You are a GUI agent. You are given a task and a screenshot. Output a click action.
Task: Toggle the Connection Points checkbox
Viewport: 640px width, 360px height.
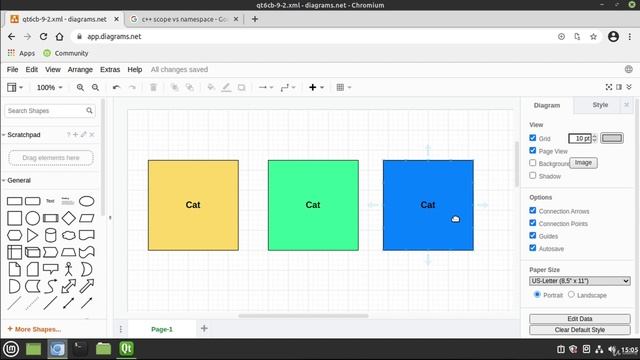tap(533, 223)
